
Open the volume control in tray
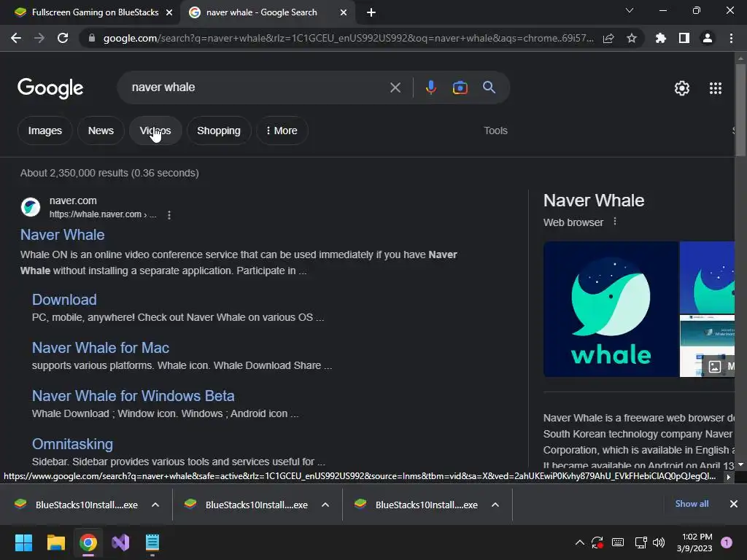[659, 542]
